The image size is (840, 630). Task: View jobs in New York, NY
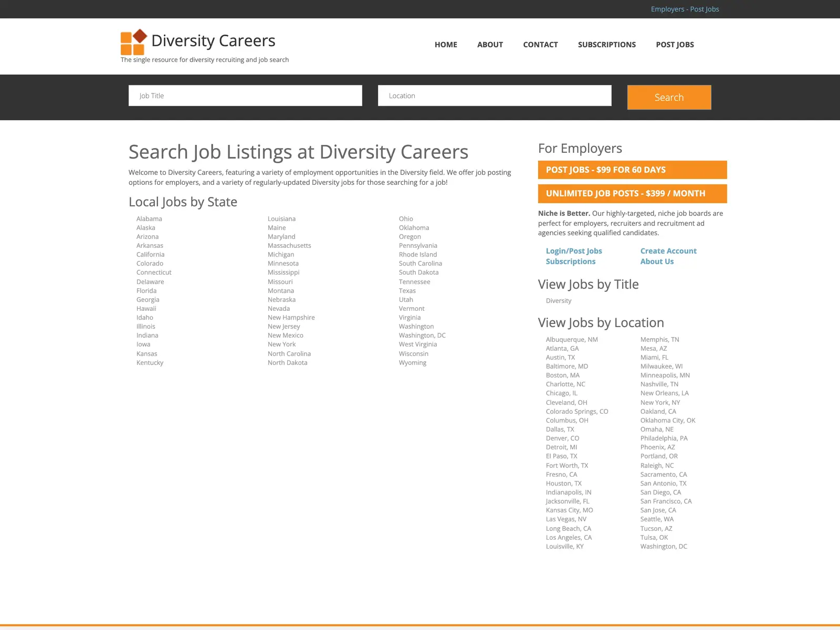660,403
